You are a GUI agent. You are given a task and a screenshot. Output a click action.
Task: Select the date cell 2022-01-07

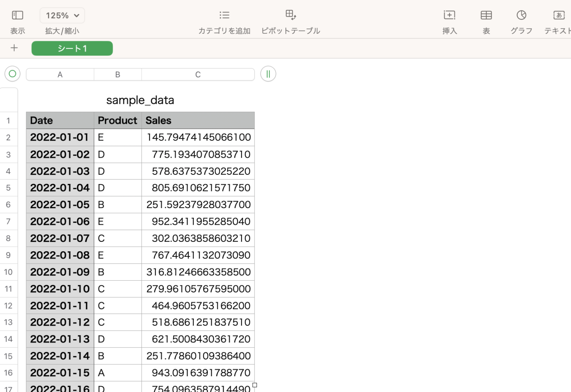click(x=60, y=238)
